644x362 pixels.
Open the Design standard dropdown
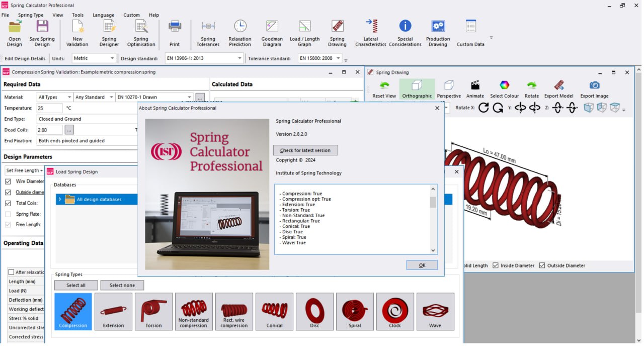pos(204,58)
